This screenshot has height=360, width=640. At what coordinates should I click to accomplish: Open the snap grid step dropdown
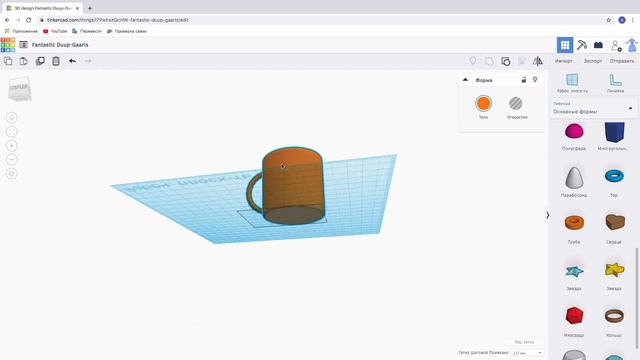(x=527, y=353)
